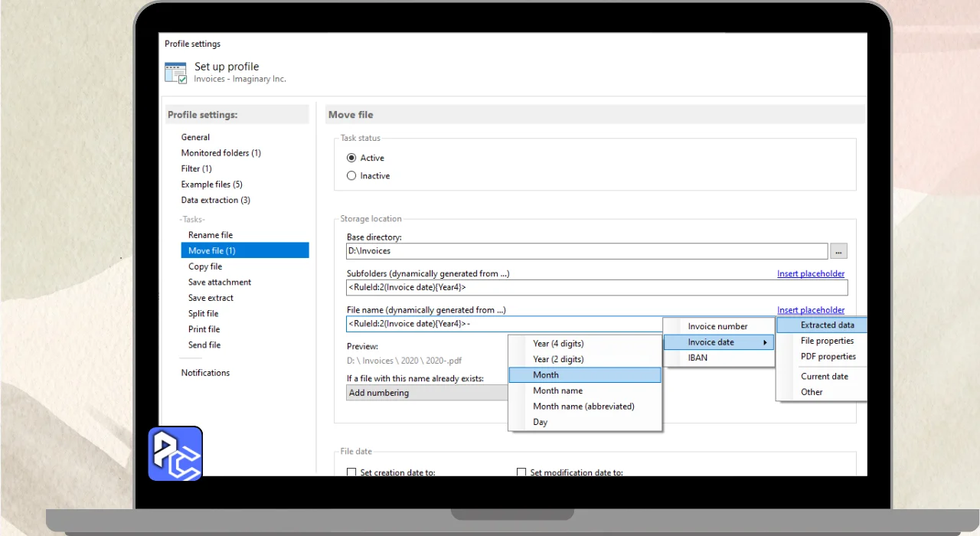Choose Month name (abbreviated) option

pyautogui.click(x=584, y=407)
